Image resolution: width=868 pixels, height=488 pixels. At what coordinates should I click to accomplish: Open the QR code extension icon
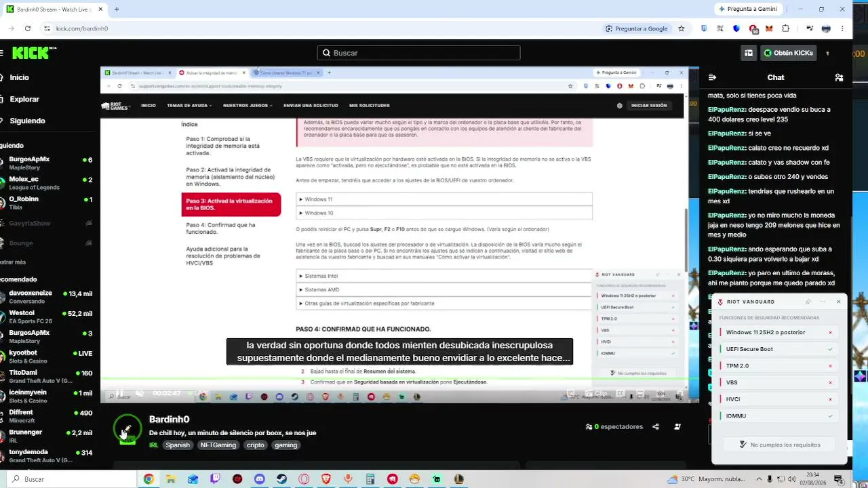(x=720, y=28)
